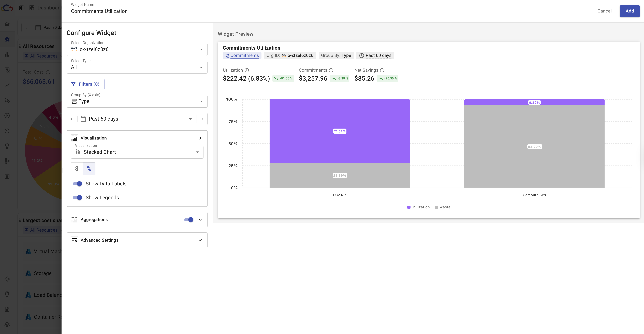
Task: Click the Cancel button
Action: pos(604,11)
